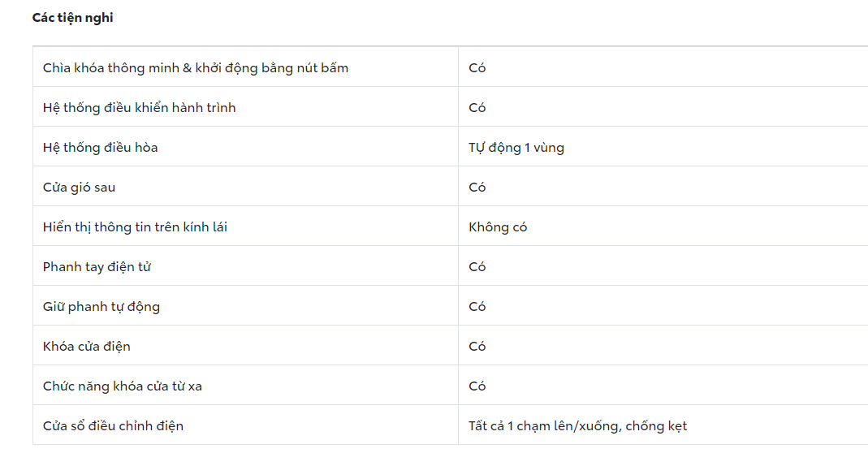
Task: Click 'Hiển thị thông tin trên kính lái' label
Action: [x=135, y=227]
